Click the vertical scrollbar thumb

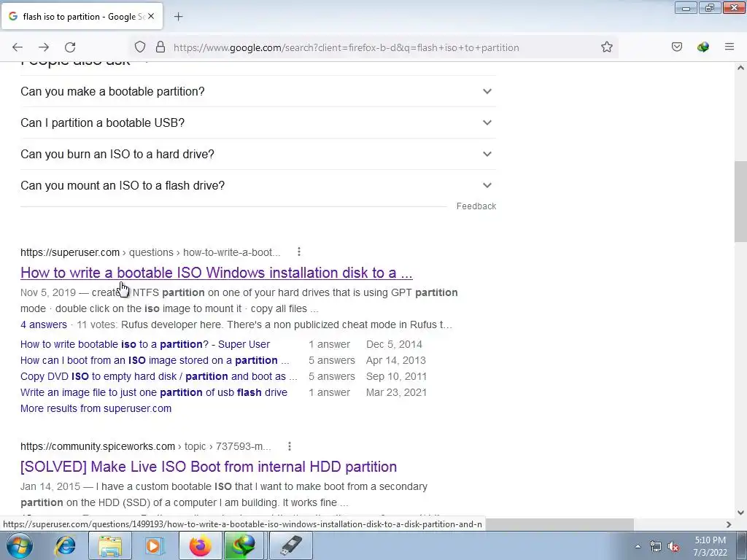click(741, 203)
